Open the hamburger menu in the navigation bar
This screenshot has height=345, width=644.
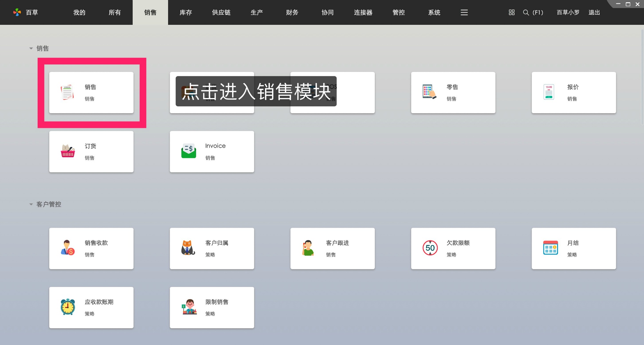click(x=464, y=13)
